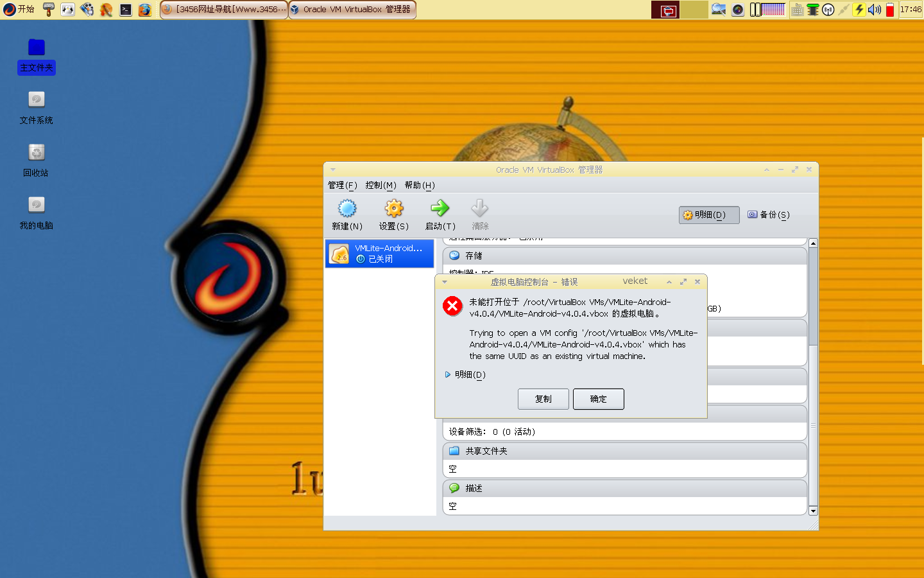Click the camera screenshot tray icon
924x578 pixels.
(738, 10)
